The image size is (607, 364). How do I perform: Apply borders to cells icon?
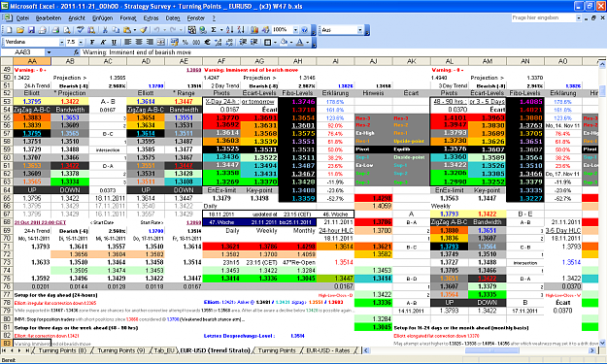267,42
